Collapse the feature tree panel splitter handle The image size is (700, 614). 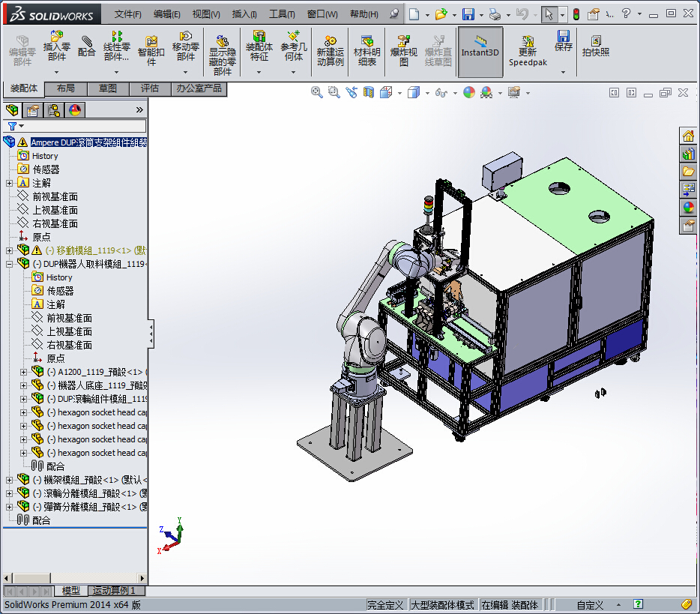coord(151,334)
